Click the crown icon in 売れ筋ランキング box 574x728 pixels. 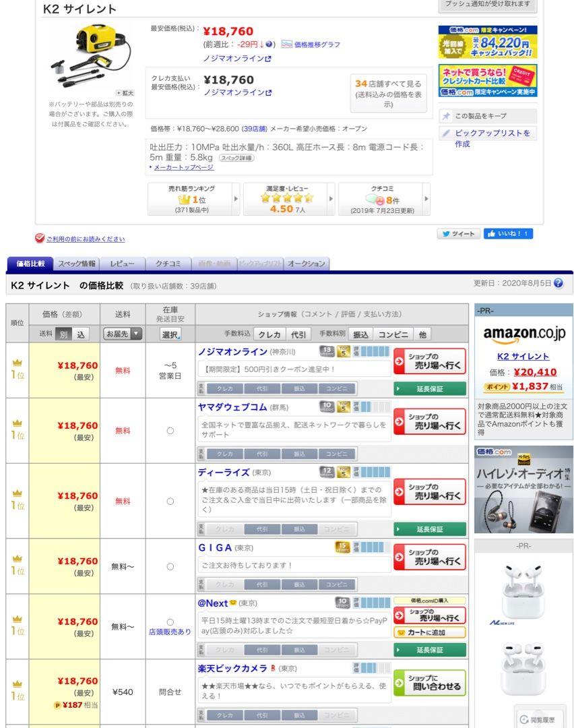(x=184, y=199)
